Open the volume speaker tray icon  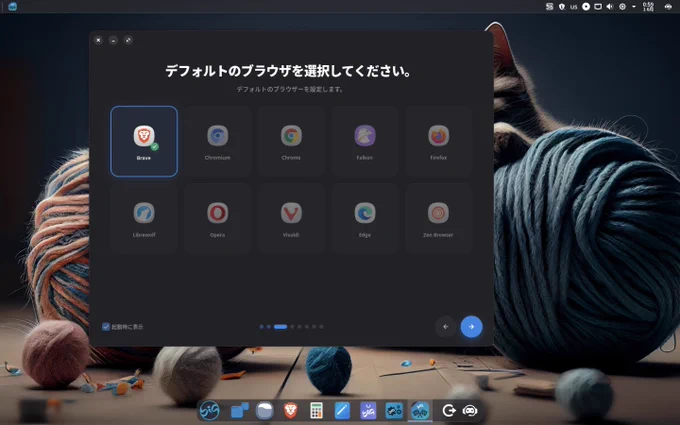tap(610, 7)
